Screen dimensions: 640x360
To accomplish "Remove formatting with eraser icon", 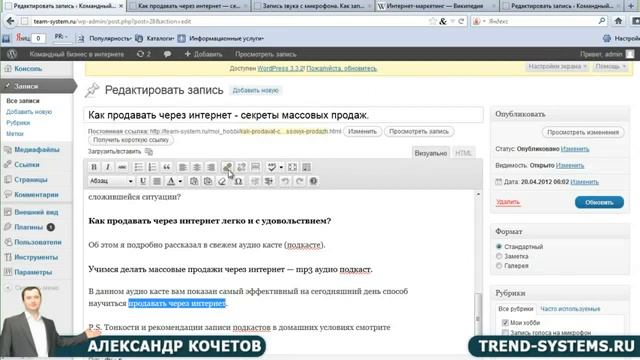I will pyautogui.click(x=222, y=181).
